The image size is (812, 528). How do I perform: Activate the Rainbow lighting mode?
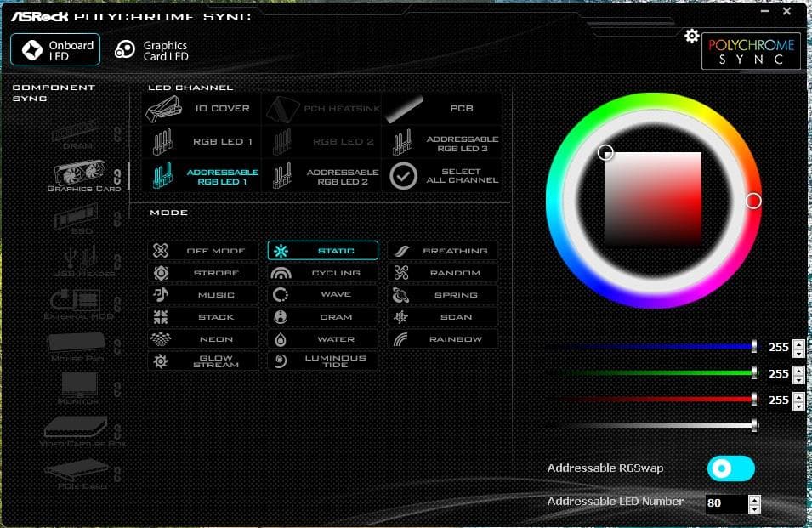[x=443, y=339]
